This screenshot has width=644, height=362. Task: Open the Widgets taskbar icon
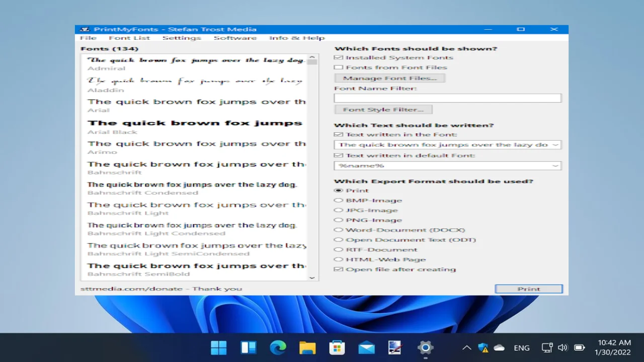[x=248, y=347]
